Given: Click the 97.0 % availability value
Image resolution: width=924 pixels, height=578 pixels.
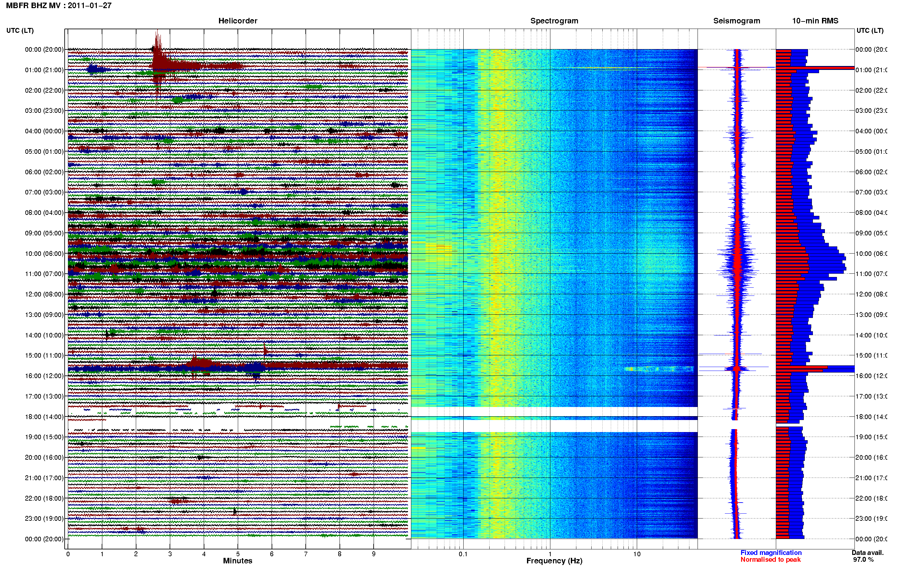Looking at the screenshot, I should click(863, 560).
